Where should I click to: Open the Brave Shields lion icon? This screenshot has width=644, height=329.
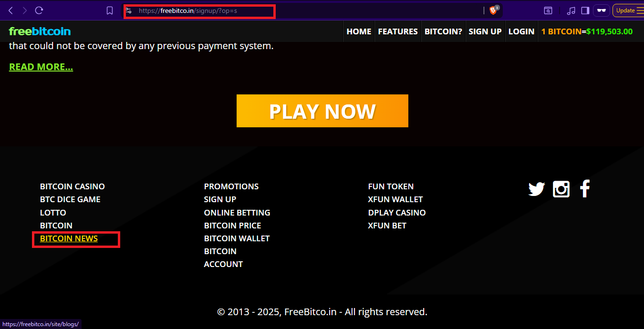[493, 10]
